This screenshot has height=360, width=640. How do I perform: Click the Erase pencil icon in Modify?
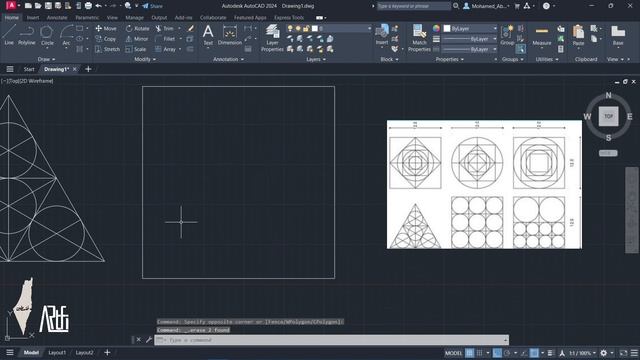(x=191, y=29)
